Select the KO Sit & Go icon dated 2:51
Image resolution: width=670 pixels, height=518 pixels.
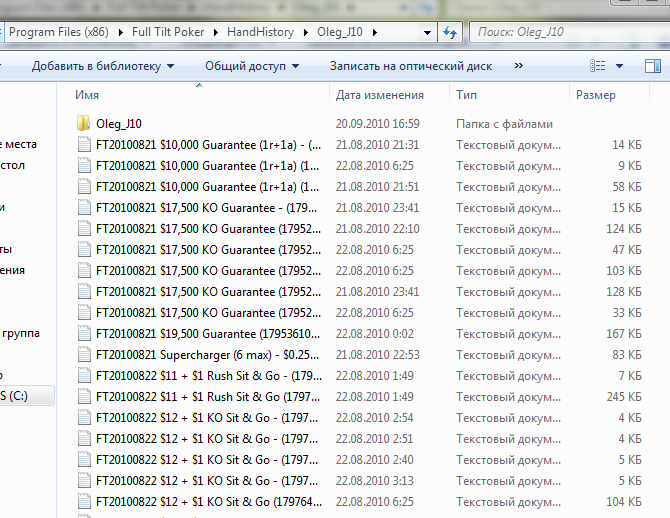pyautogui.click(x=84, y=439)
